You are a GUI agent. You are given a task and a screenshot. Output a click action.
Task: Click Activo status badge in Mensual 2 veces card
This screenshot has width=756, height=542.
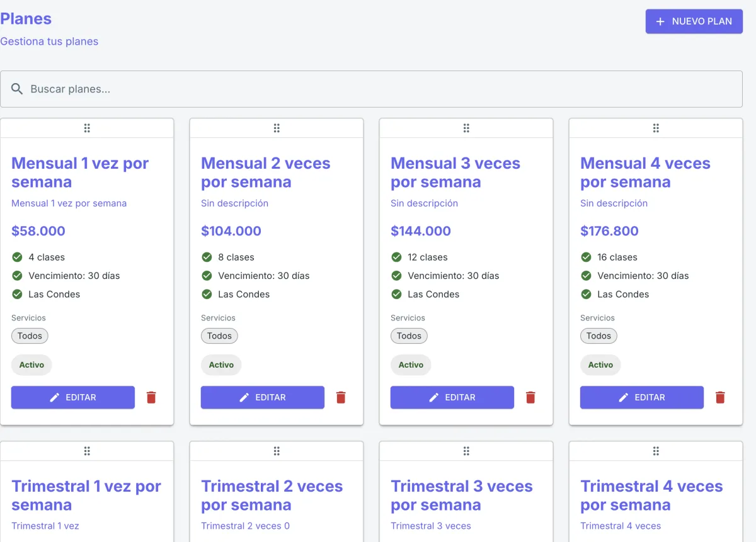click(221, 364)
